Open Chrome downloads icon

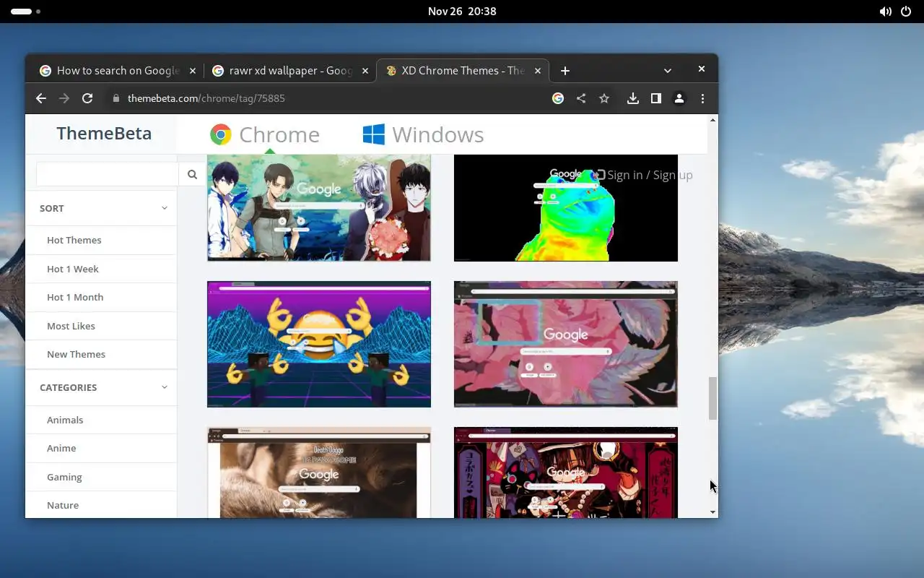point(633,98)
